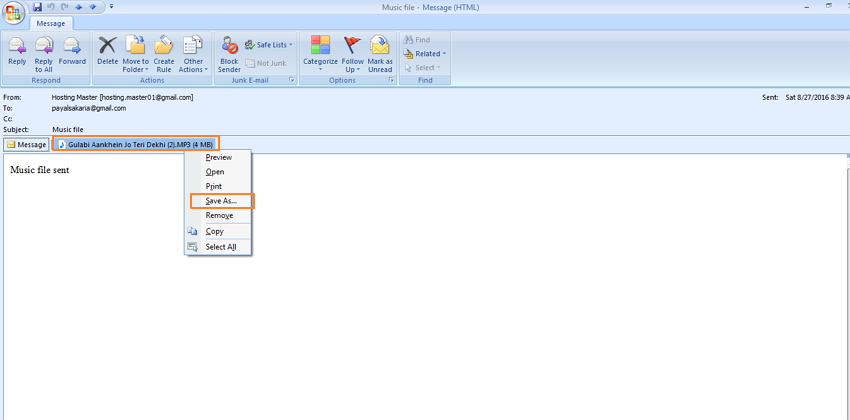Block the sender using the Block Sender icon

(229, 52)
